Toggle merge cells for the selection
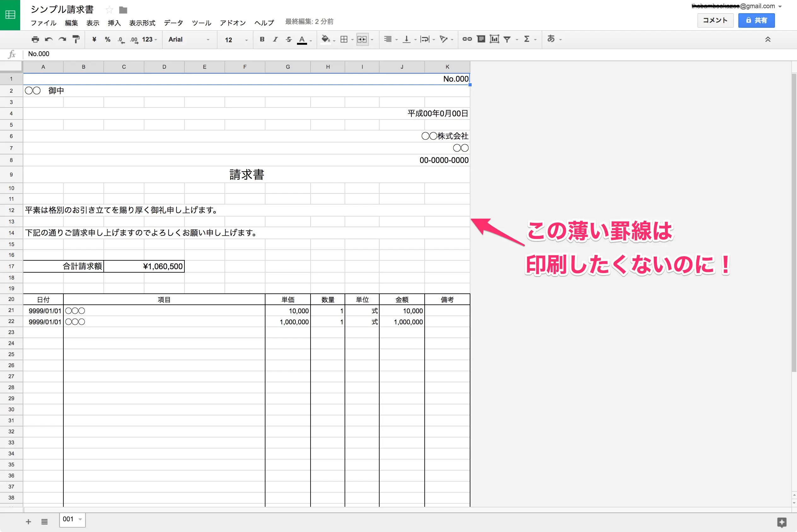This screenshot has width=797, height=532. [x=362, y=39]
